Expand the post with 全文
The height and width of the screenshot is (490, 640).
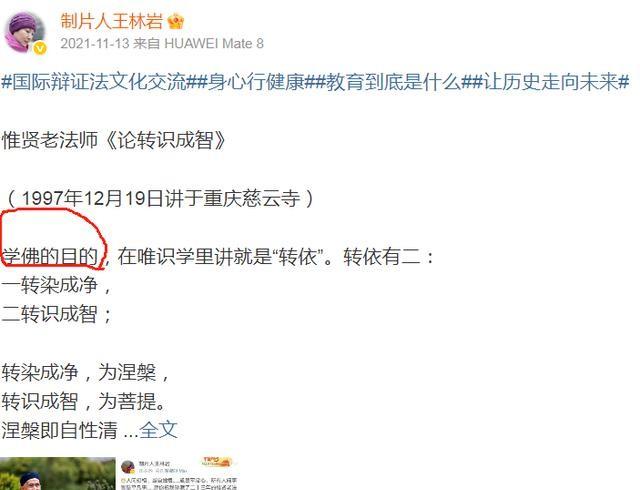(159, 430)
